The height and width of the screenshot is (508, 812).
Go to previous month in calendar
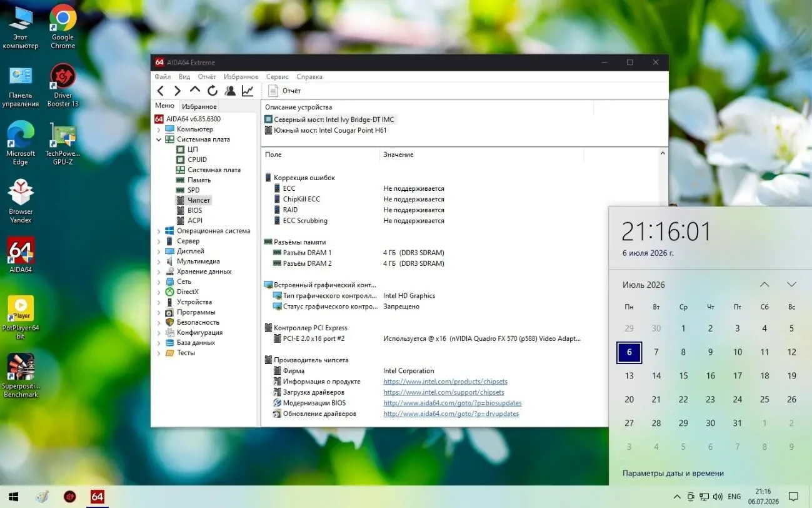(764, 285)
